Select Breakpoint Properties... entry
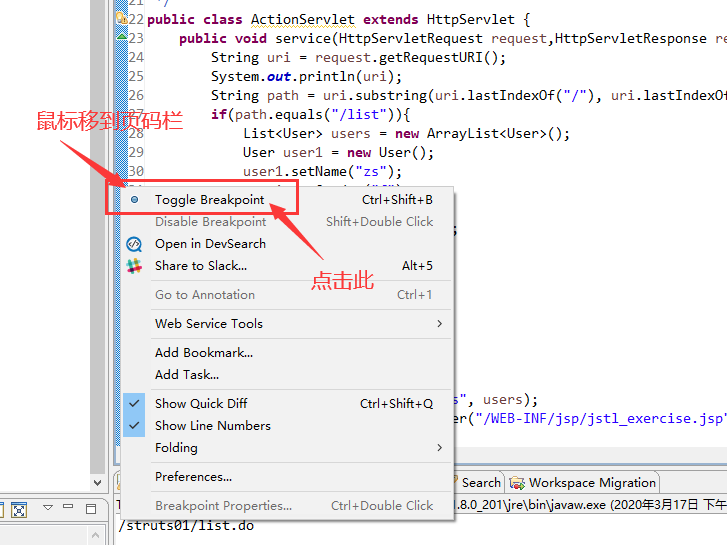727x545 pixels. coord(287,506)
